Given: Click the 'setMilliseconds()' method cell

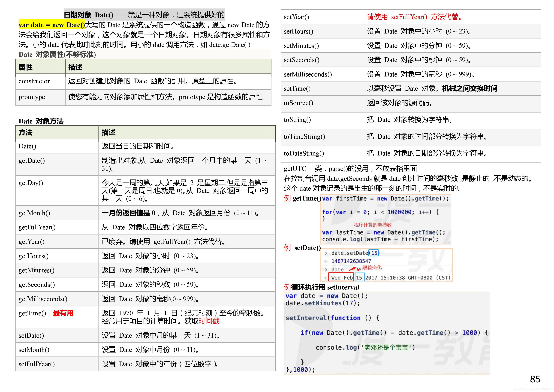Looking at the screenshot, I should click(323, 74).
